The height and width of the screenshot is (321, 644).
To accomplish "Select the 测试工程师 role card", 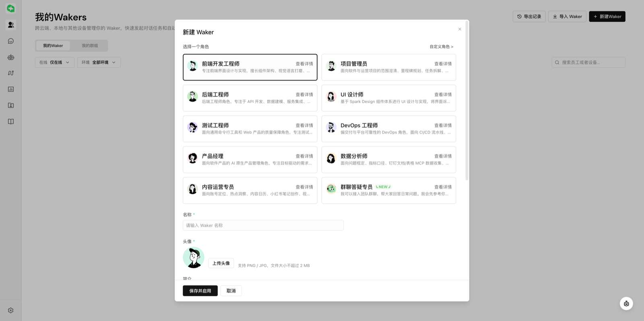I will click(250, 129).
